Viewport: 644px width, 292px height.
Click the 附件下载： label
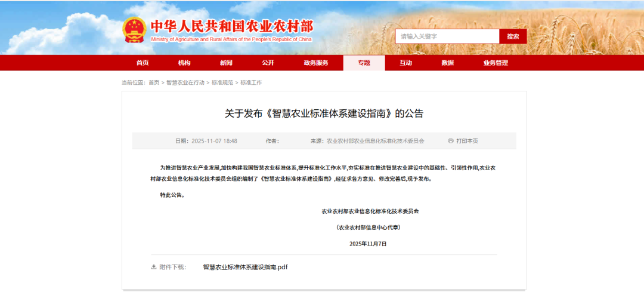(173, 268)
